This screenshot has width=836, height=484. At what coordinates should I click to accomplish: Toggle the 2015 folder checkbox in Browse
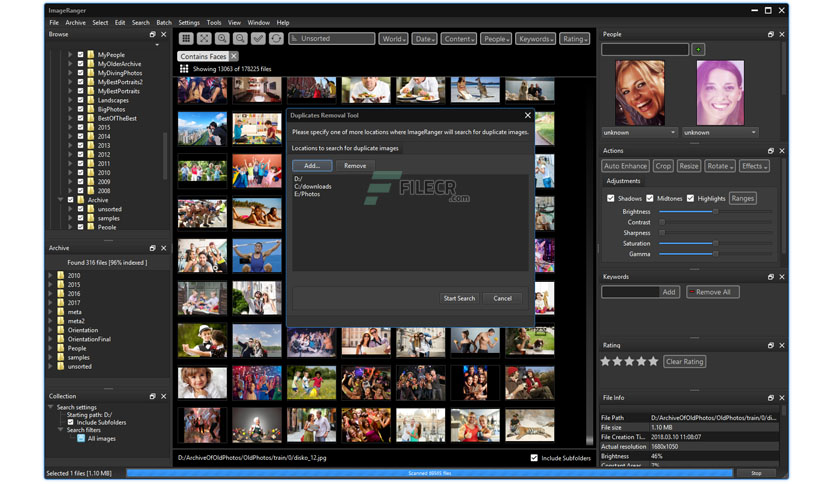coord(81,127)
